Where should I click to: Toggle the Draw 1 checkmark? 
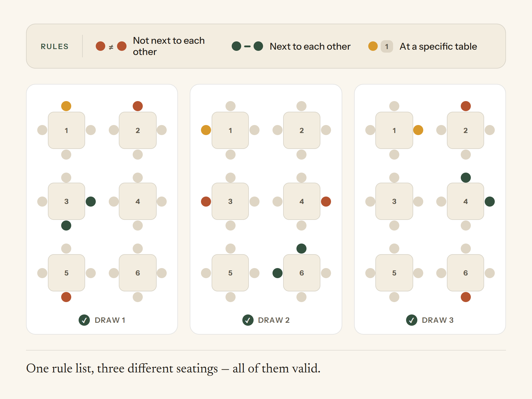[84, 320]
